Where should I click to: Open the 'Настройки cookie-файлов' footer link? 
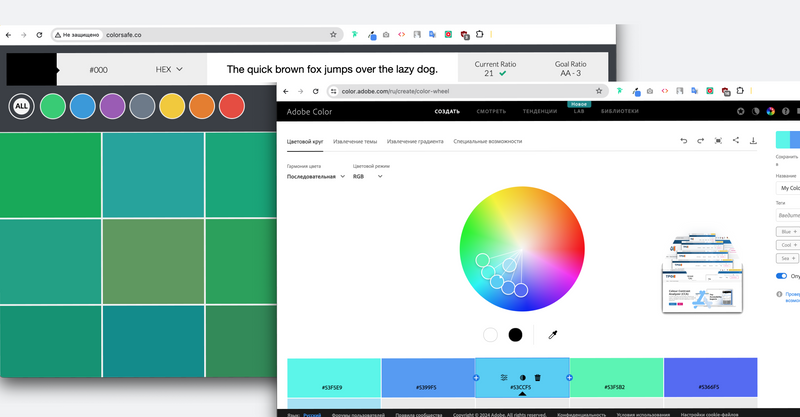pos(709,414)
